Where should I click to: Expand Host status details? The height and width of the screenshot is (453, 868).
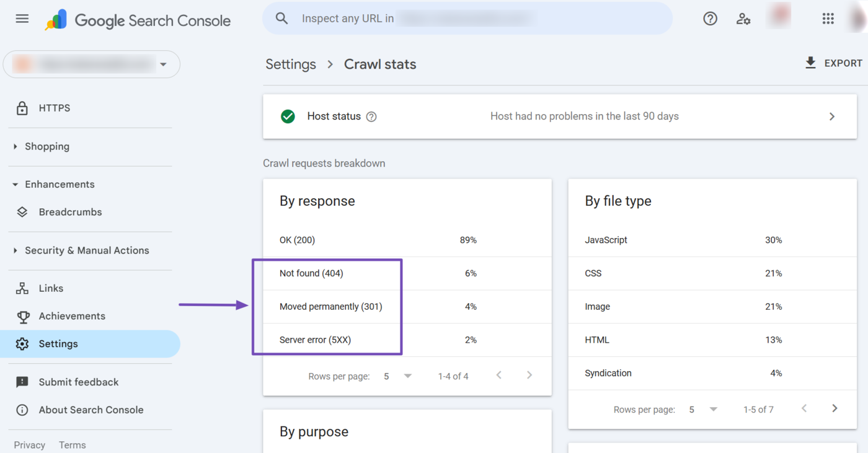click(x=832, y=116)
